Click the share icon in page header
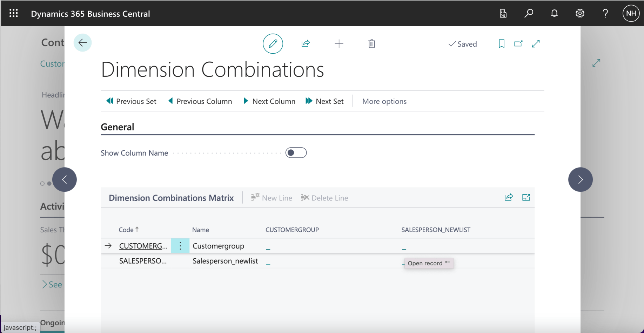Viewport: 644px width, 333px height. click(x=306, y=44)
